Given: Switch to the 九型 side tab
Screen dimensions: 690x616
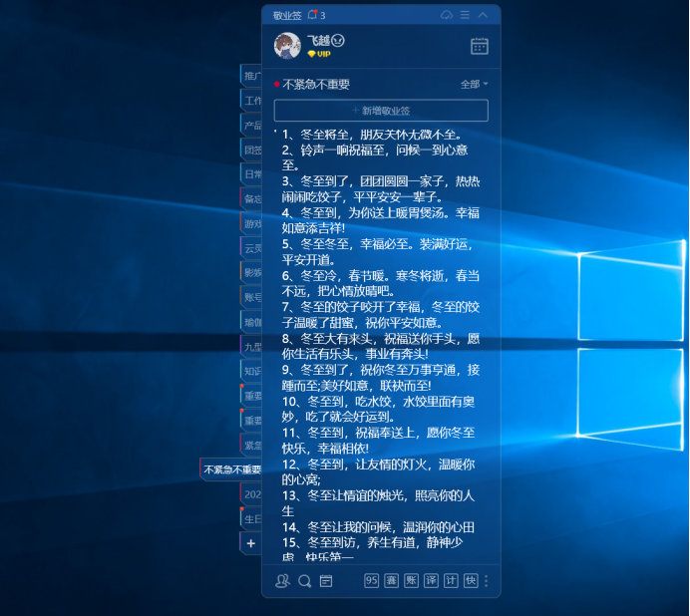Looking at the screenshot, I should (x=251, y=347).
